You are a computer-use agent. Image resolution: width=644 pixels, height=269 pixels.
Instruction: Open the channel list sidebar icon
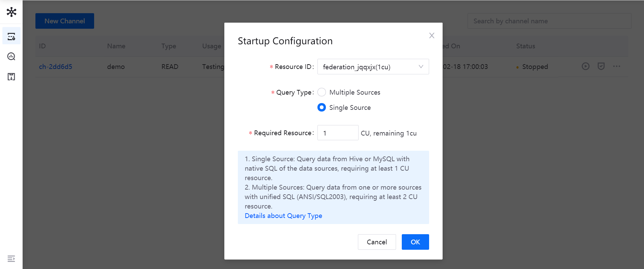pos(11,36)
